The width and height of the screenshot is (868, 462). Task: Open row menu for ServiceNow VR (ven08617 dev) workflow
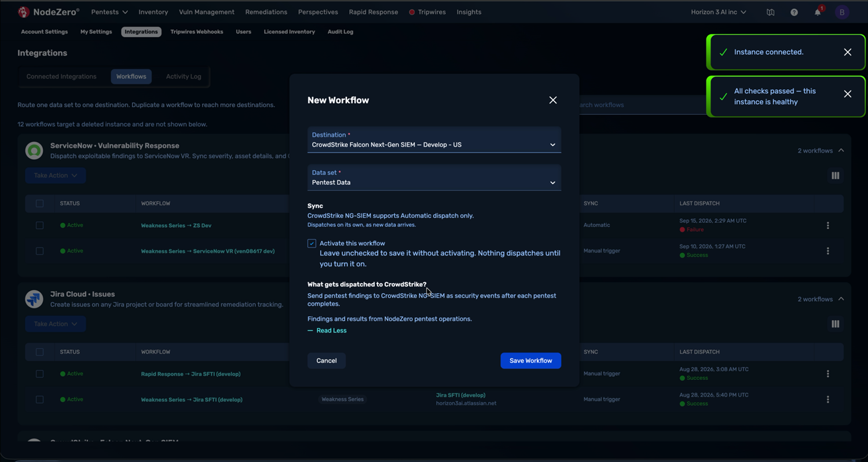pyautogui.click(x=827, y=251)
